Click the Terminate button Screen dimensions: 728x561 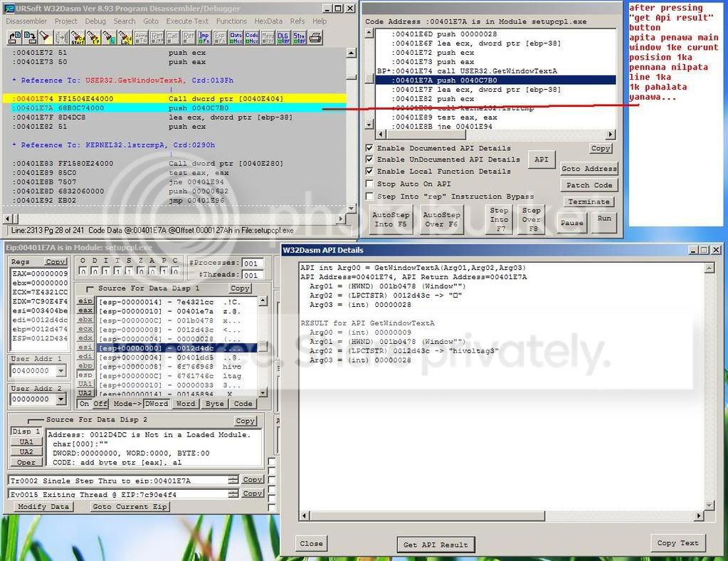589,201
